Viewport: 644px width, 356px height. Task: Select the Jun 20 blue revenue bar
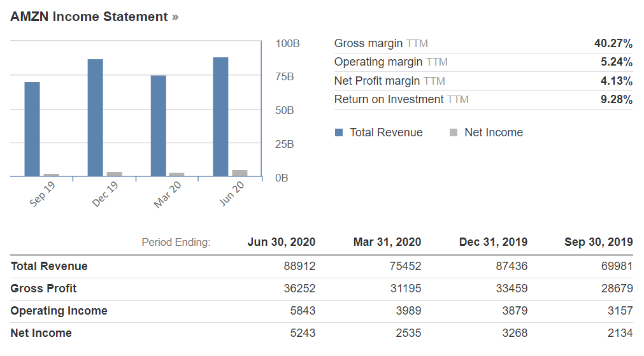coord(220,117)
